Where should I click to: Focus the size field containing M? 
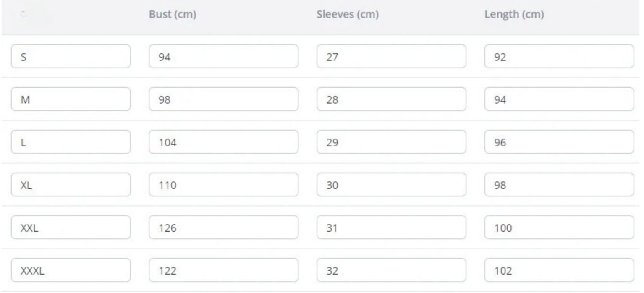point(71,99)
